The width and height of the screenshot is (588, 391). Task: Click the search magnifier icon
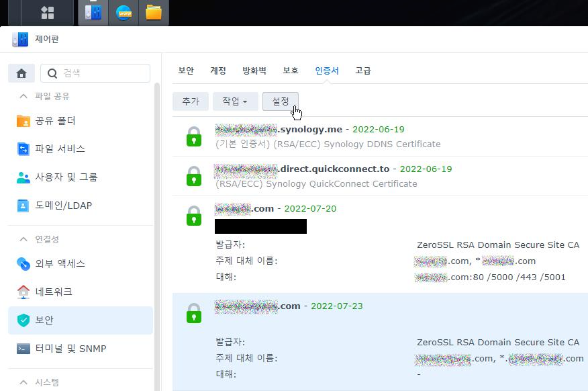click(x=52, y=73)
